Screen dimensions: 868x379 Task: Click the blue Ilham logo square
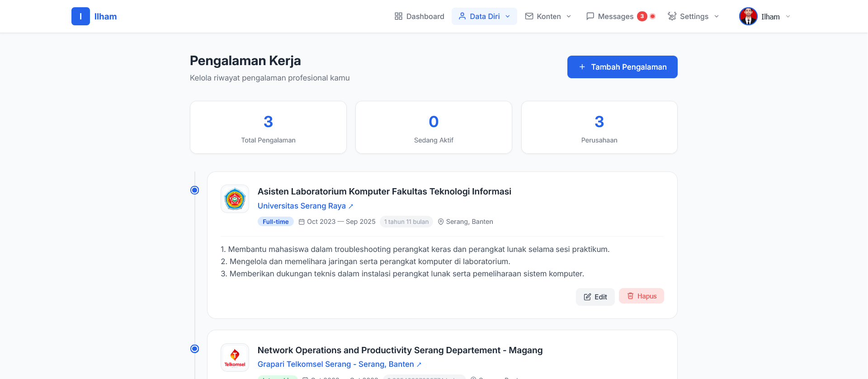click(80, 16)
